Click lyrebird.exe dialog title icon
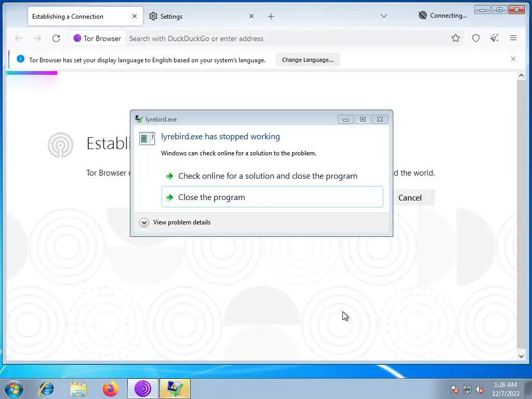Screen dimensions: 532x399 pyautogui.click(x=139, y=119)
